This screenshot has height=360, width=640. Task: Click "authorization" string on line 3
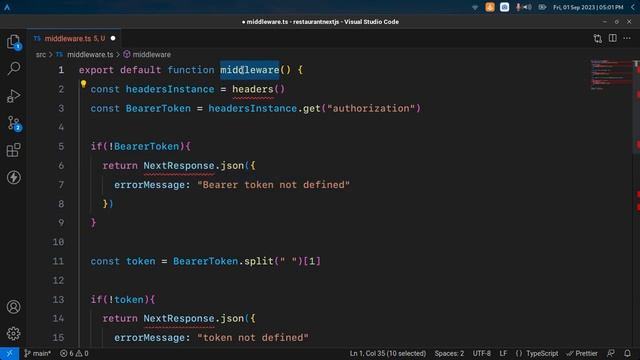[371, 109]
